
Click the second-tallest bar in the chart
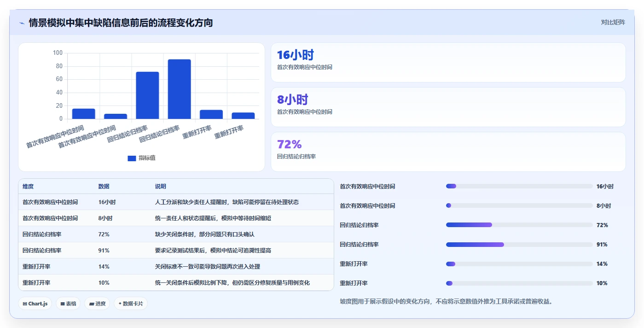[x=147, y=95]
